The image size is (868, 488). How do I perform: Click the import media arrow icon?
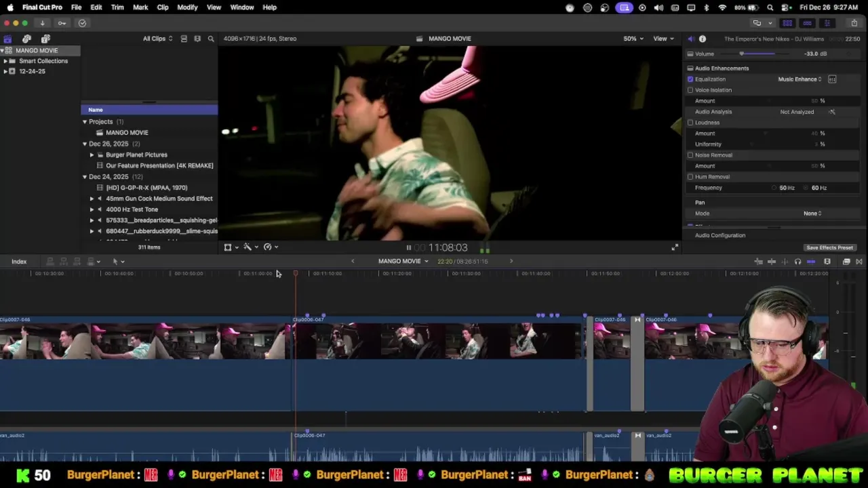[42, 23]
